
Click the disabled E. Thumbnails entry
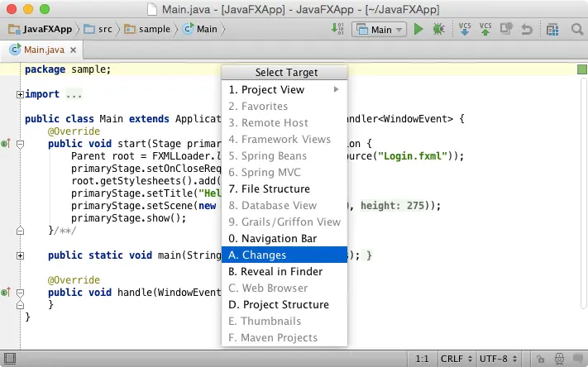(x=284, y=321)
